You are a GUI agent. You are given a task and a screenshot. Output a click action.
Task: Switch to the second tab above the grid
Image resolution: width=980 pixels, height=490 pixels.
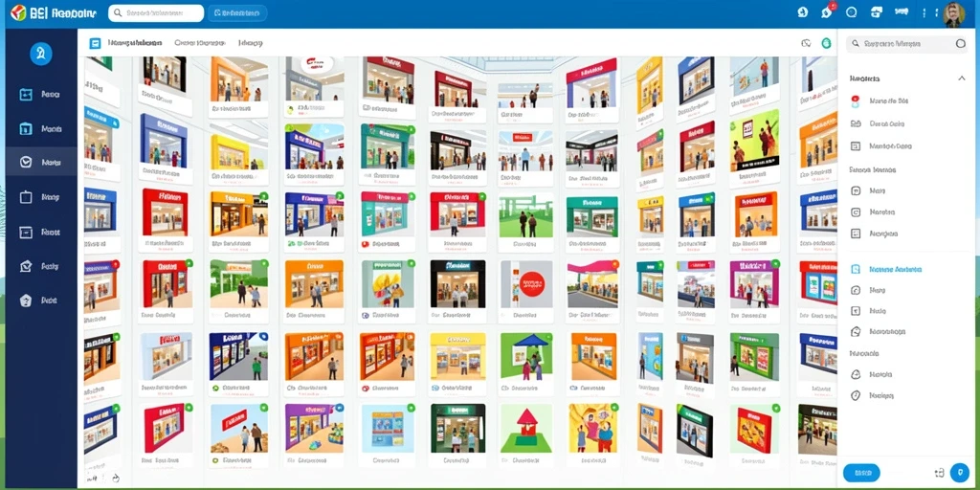coord(200,43)
